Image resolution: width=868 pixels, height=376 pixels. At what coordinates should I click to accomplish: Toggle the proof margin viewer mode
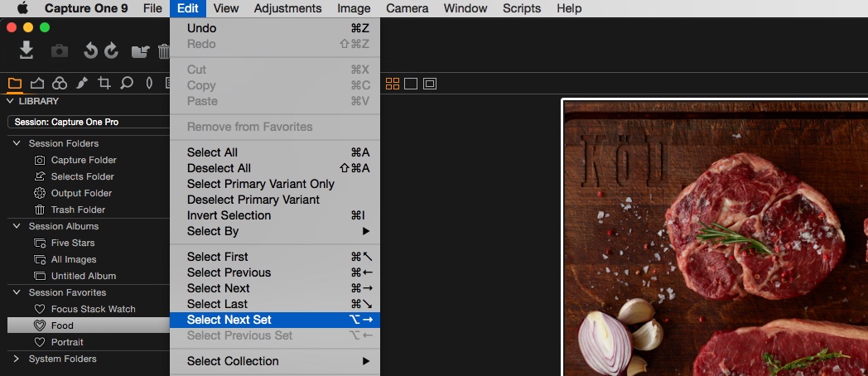(430, 84)
